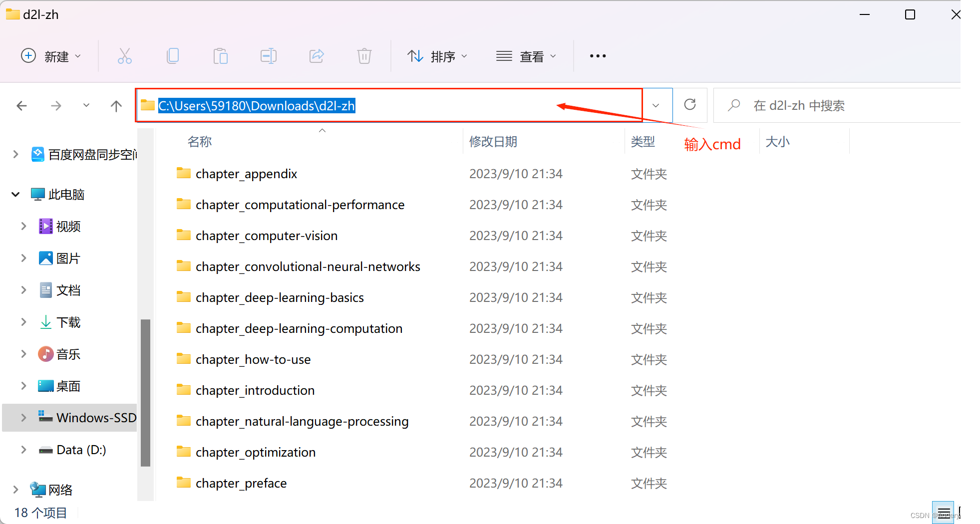This screenshot has width=980, height=524.
Task: Go up one folder level
Action: tap(116, 106)
